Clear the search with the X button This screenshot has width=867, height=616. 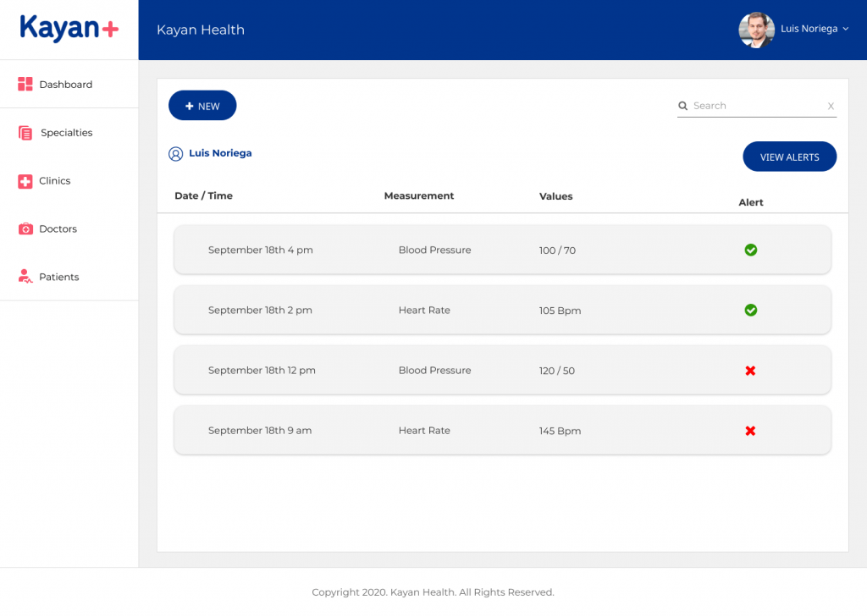[x=831, y=107]
